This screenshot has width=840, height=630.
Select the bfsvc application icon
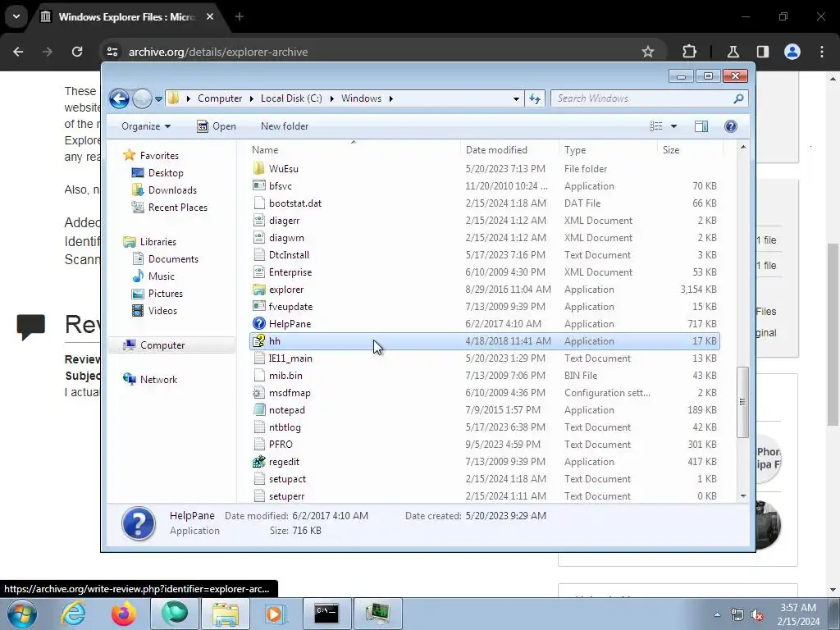pos(258,186)
